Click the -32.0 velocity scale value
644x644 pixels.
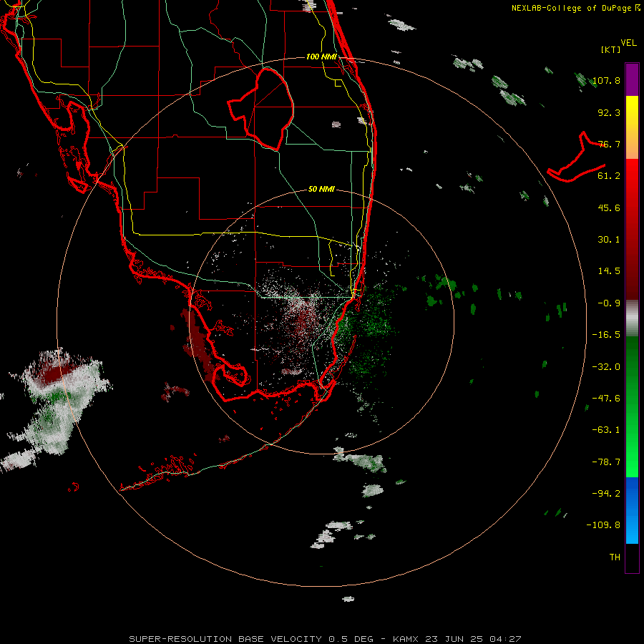pyautogui.click(x=606, y=367)
